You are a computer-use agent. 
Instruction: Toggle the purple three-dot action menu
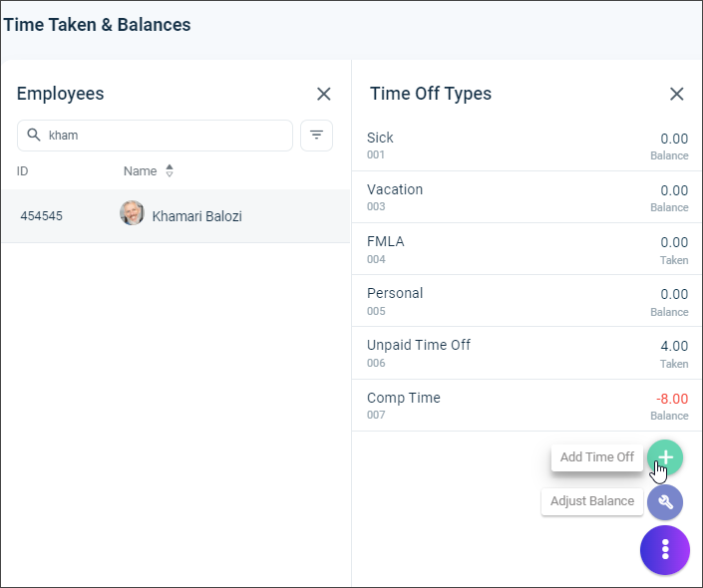point(665,549)
